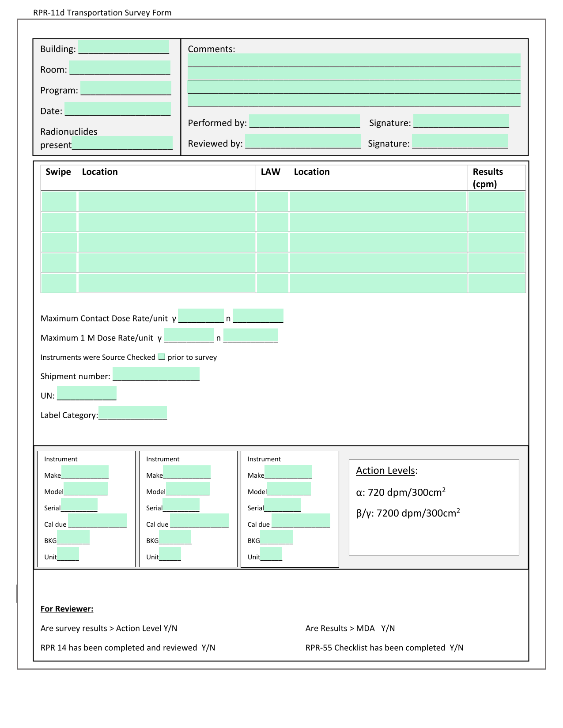Image resolution: width=563 pixels, height=728 pixels.
Task: Click into the Date field
Action: pos(118,109)
